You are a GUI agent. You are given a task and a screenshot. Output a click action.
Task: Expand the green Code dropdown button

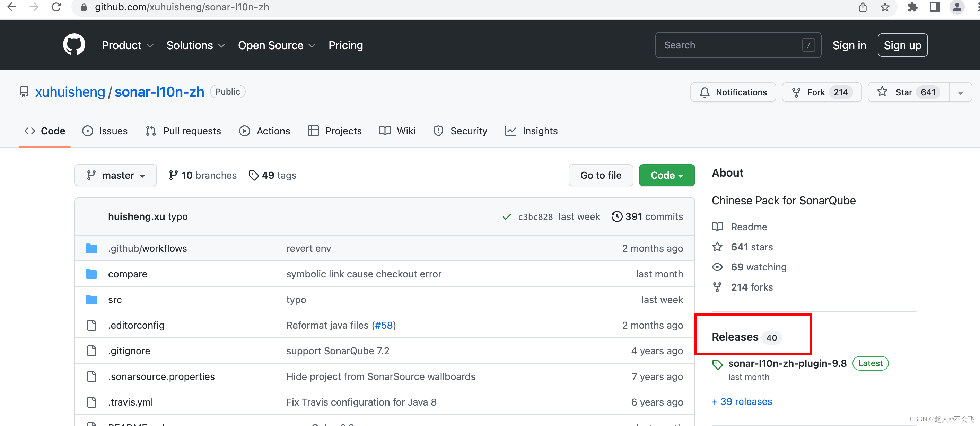coord(666,175)
